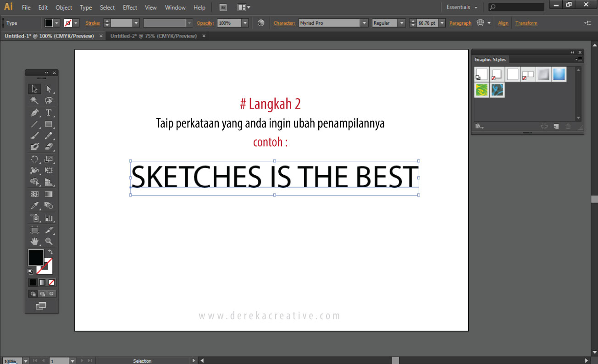Click the Transform link in control bar
The image size is (598, 364).
(x=526, y=23)
